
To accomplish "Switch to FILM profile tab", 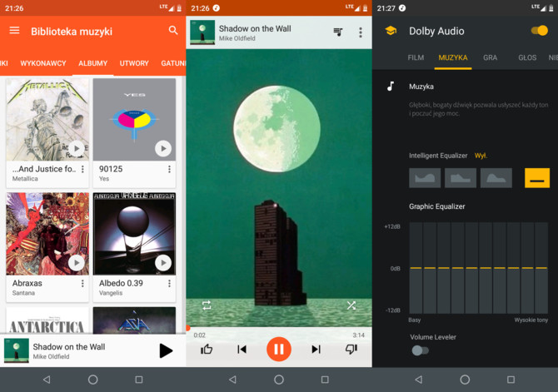I will (x=416, y=57).
